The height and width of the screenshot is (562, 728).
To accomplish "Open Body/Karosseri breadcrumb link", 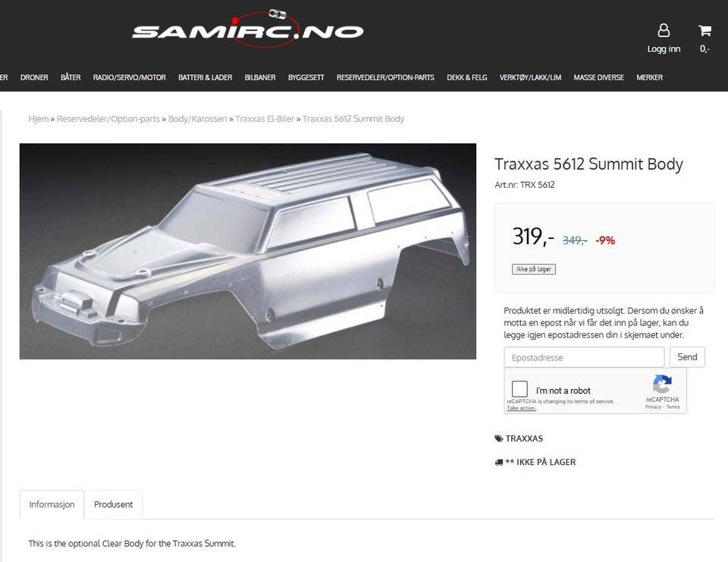I will pos(197,119).
